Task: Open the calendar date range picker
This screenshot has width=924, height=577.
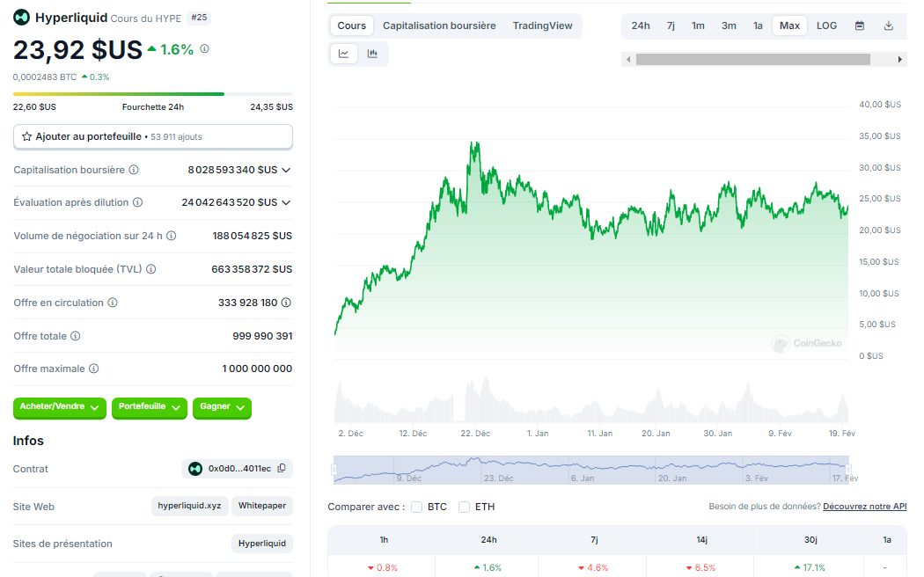Action: [x=860, y=26]
